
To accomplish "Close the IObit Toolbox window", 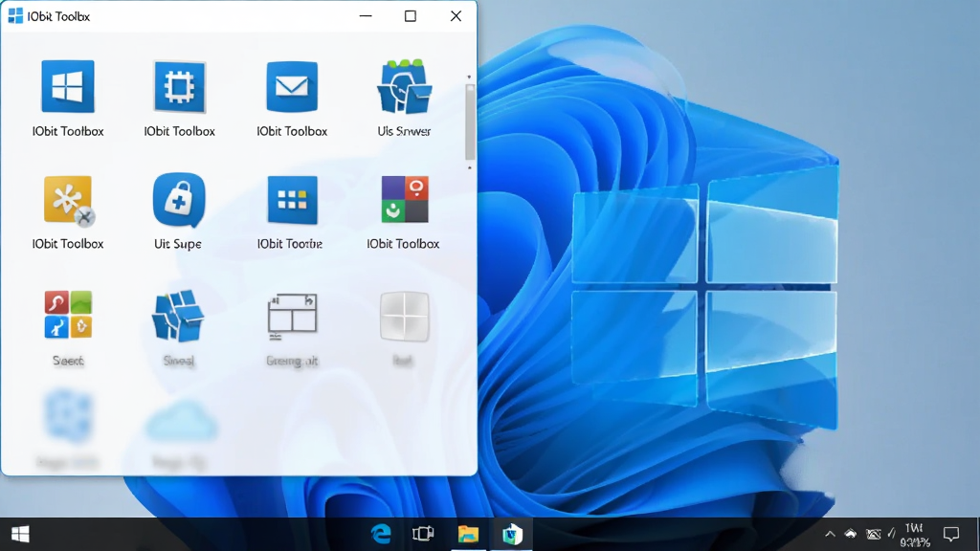I will 456,16.
